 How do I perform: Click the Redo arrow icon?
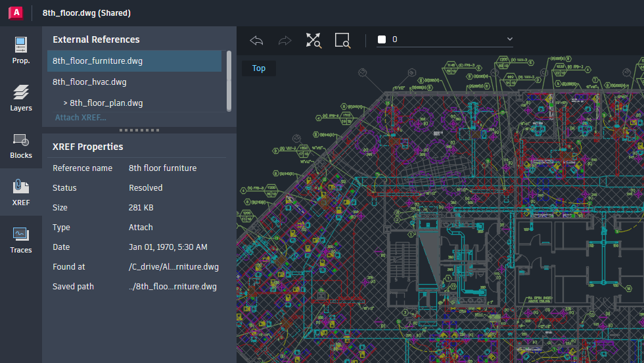tap(285, 40)
